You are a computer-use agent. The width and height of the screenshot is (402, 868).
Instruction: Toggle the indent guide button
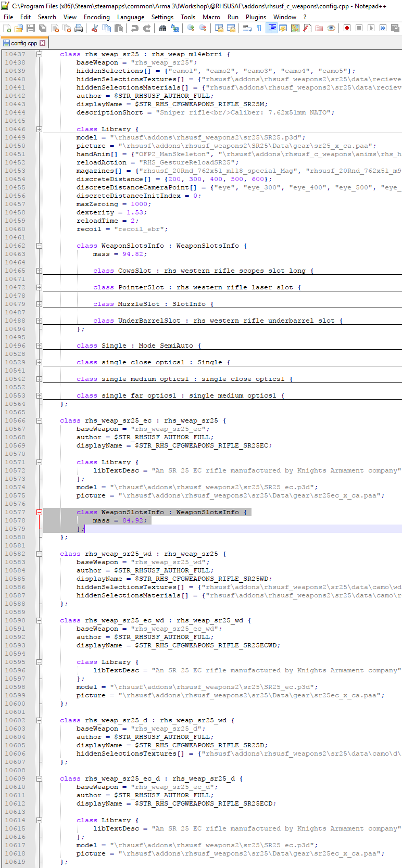click(271, 28)
